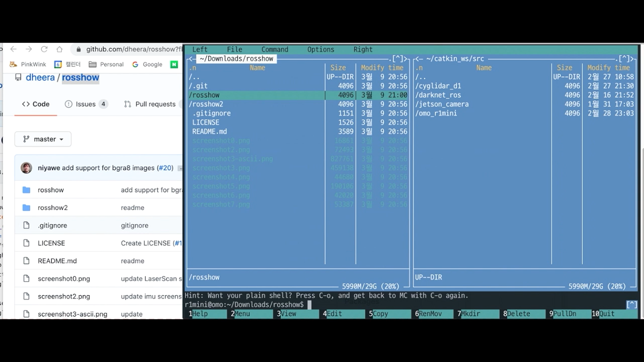The width and height of the screenshot is (644, 362).
Task: Click the Modify time header in right panel
Action: (x=609, y=68)
